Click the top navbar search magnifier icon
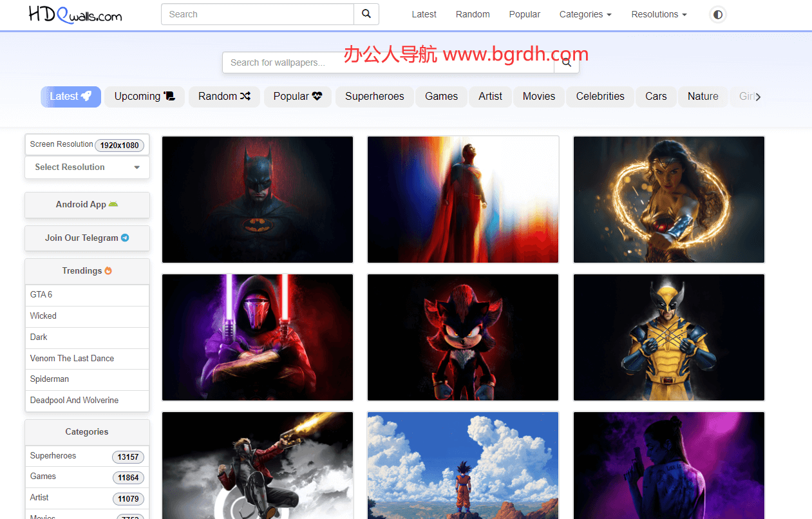Viewport: 812px width, 519px height. [x=366, y=14]
